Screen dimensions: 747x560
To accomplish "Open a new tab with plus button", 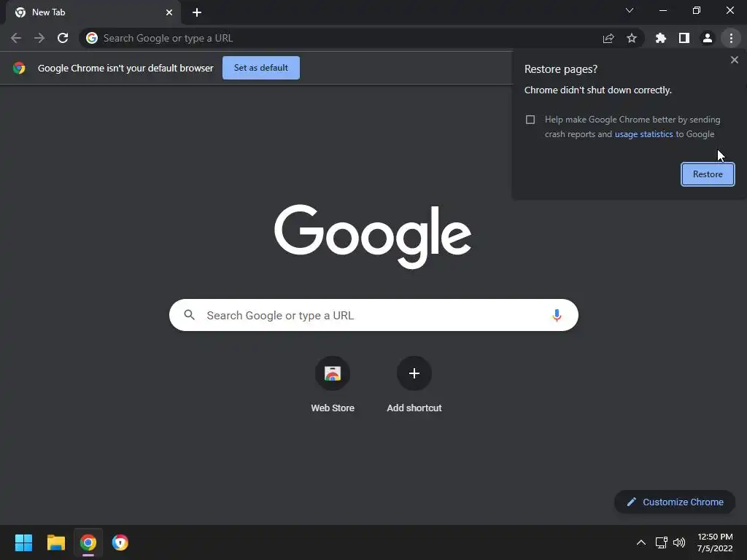I will coord(197,12).
